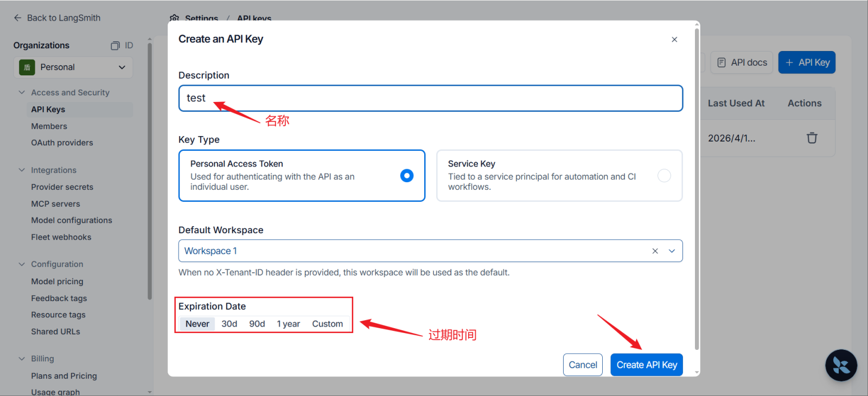Click the API docs document icon
The height and width of the screenshot is (396, 868).
pyautogui.click(x=722, y=62)
